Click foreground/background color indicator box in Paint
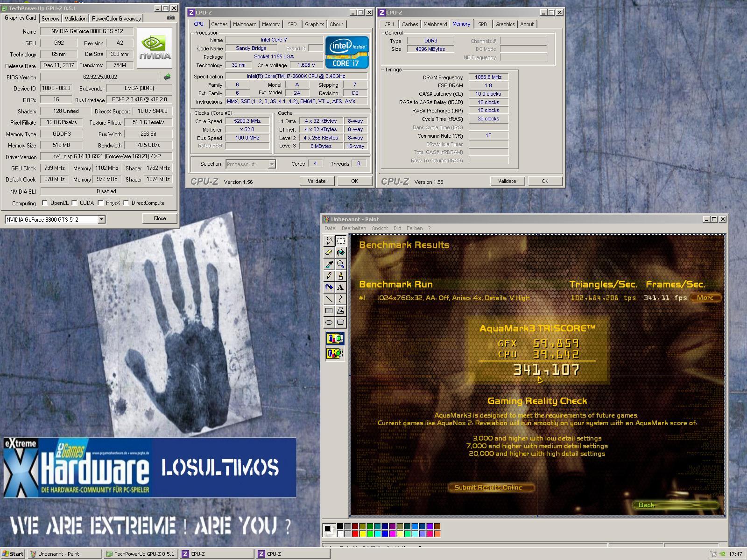The image size is (747, 560). coord(329,530)
